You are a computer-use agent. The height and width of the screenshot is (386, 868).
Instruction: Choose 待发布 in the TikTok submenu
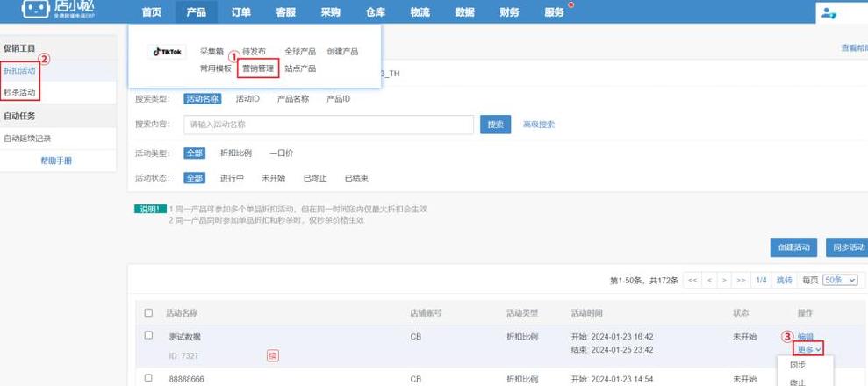pyautogui.click(x=255, y=52)
